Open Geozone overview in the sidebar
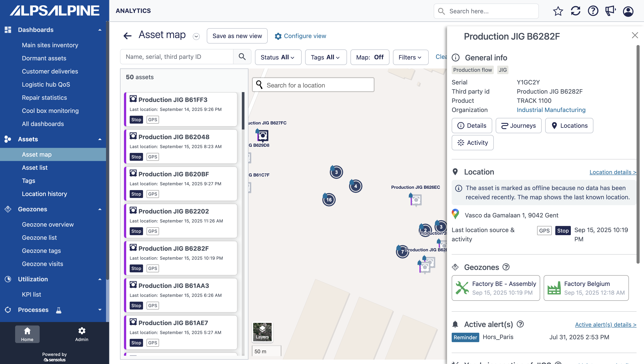 click(48, 224)
